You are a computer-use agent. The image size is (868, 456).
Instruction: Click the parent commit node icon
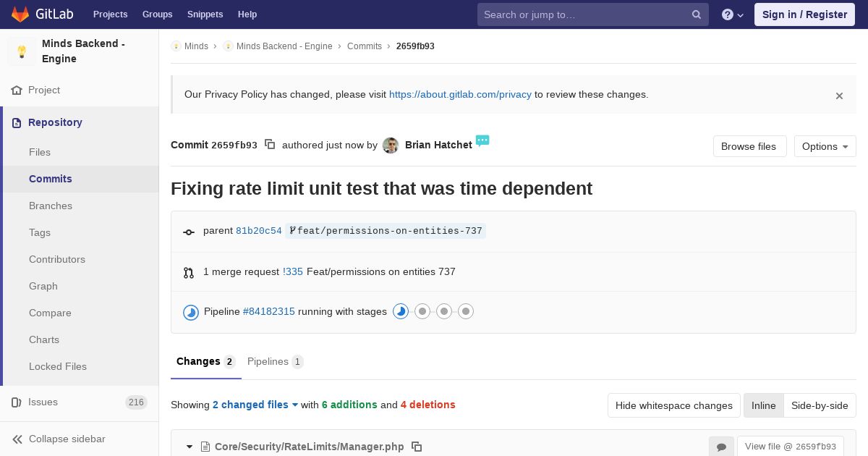click(189, 232)
